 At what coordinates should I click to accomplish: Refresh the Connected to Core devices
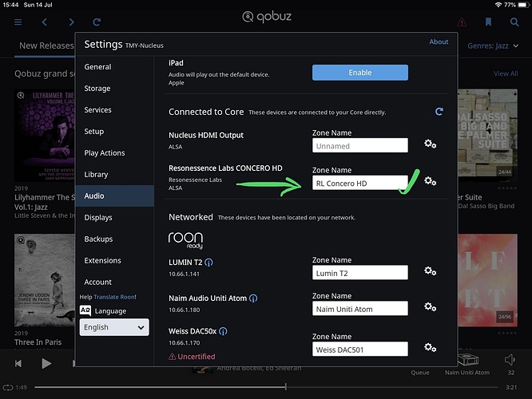pos(439,112)
